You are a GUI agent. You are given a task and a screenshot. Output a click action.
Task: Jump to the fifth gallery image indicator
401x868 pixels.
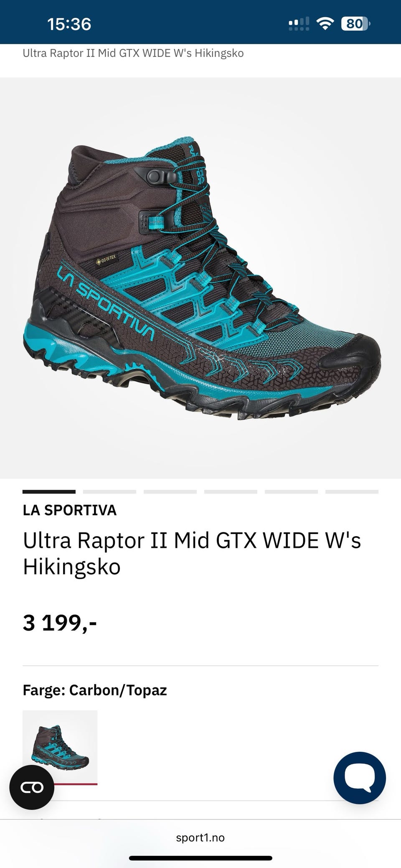pyautogui.click(x=291, y=492)
